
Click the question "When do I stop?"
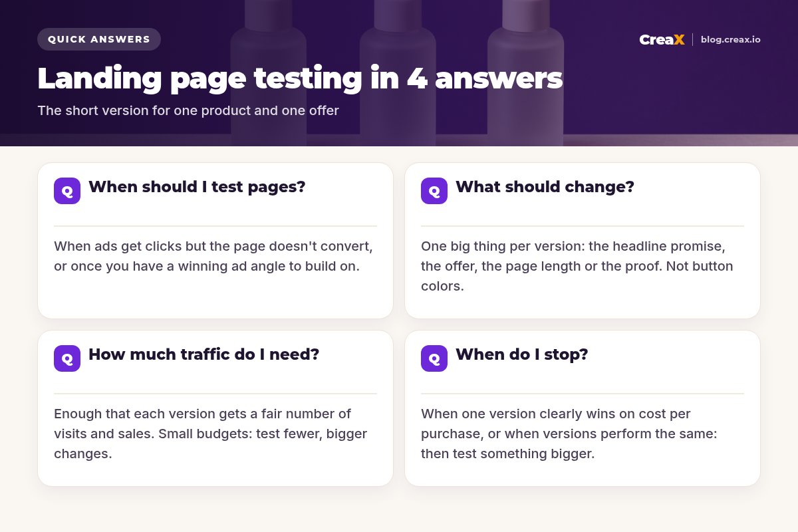point(522,354)
